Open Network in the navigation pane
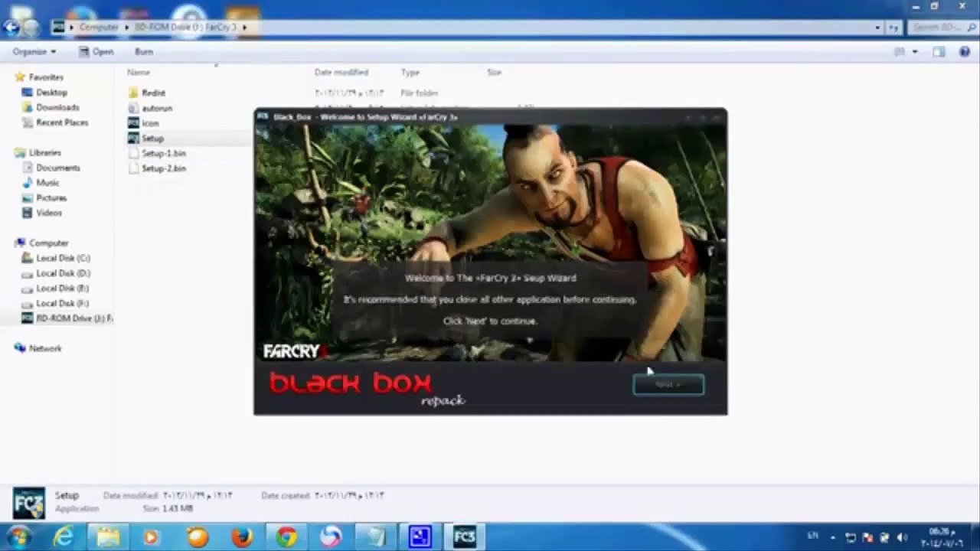The width and height of the screenshot is (980, 551). (45, 349)
